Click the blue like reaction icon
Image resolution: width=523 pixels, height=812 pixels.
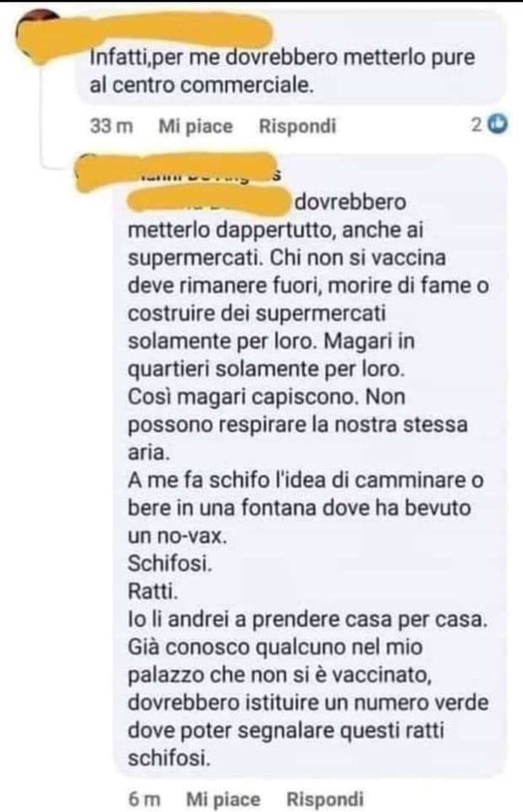(x=499, y=125)
